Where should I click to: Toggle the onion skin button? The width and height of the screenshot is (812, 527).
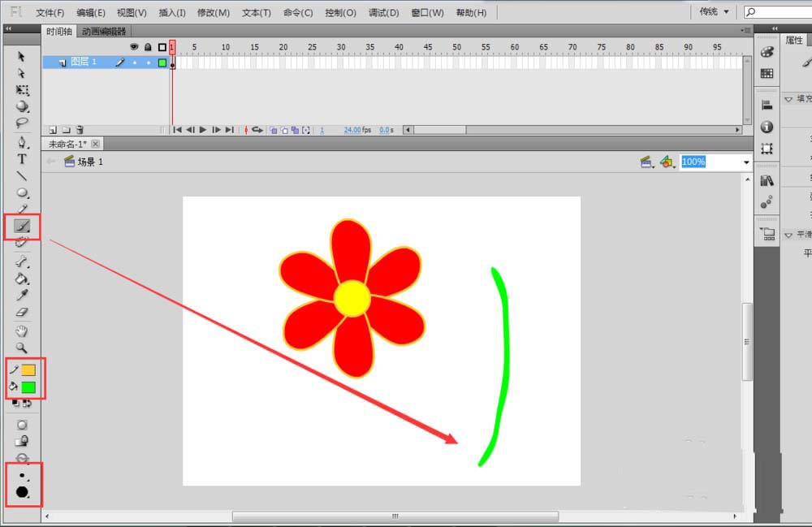[x=273, y=131]
